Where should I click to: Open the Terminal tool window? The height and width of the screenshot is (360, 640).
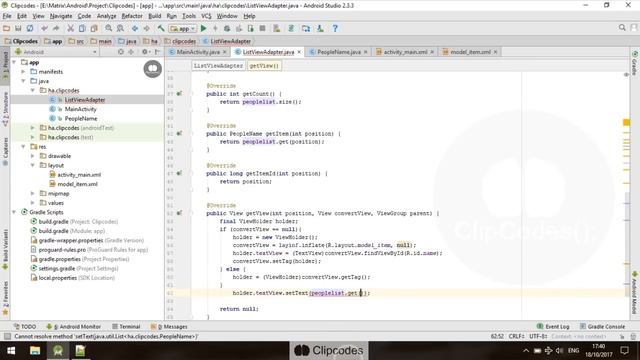(126, 327)
